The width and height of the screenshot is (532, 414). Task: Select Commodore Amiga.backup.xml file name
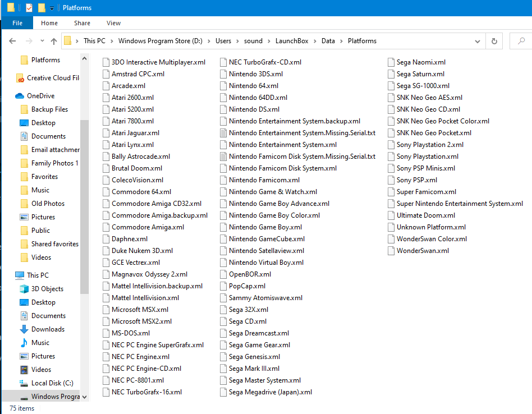pos(159,215)
